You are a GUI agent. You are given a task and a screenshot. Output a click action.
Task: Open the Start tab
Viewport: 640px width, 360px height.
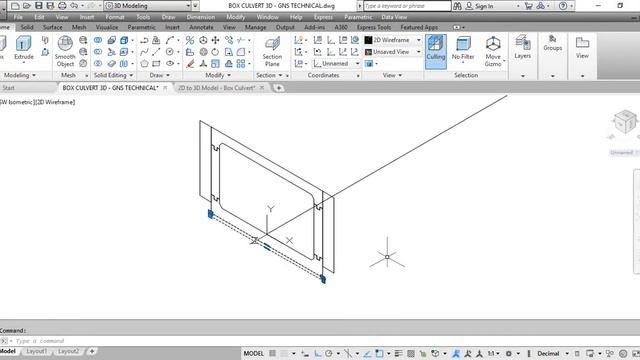(x=8, y=88)
